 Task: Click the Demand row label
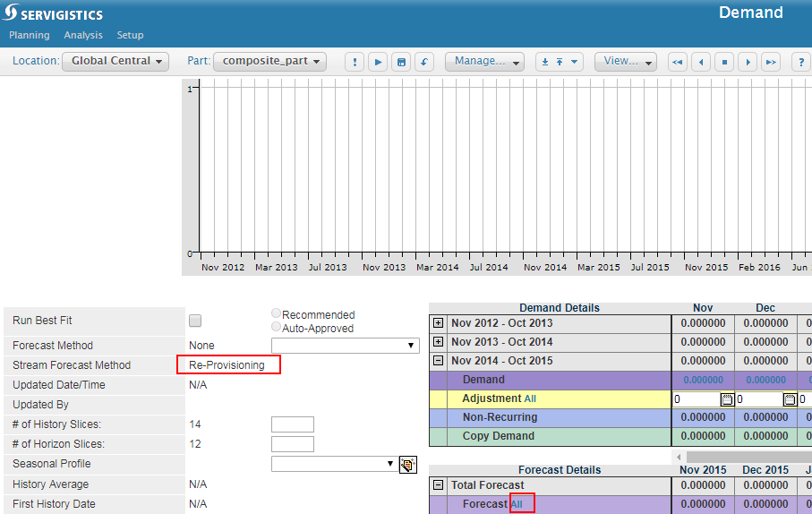[483, 380]
